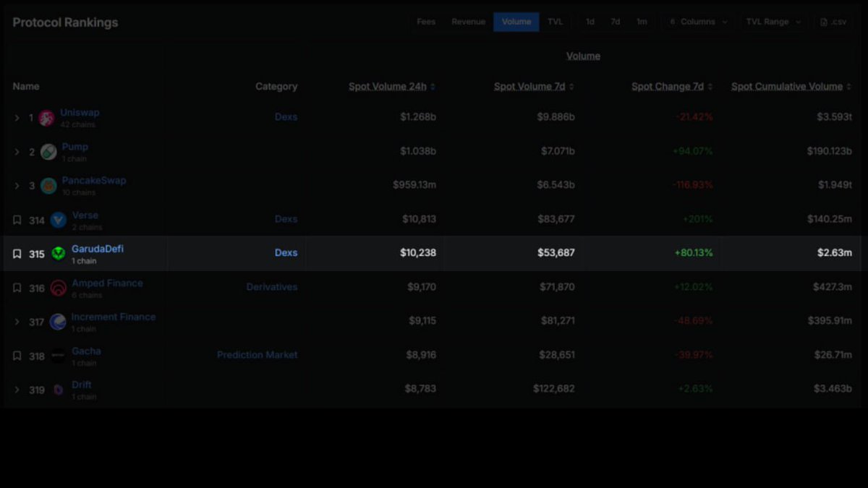The width and height of the screenshot is (868, 488).
Task: Click the Verse protocol logo
Action: click(59, 220)
